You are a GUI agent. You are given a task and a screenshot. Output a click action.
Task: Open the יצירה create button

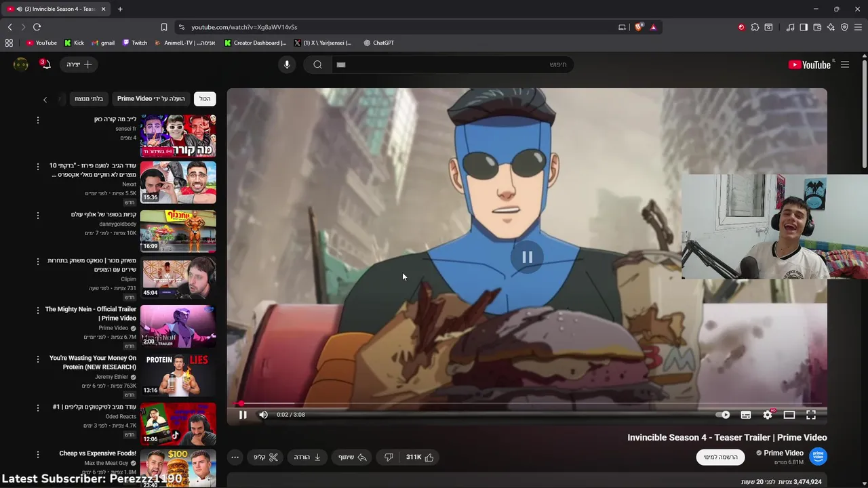click(x=79, y=64)
